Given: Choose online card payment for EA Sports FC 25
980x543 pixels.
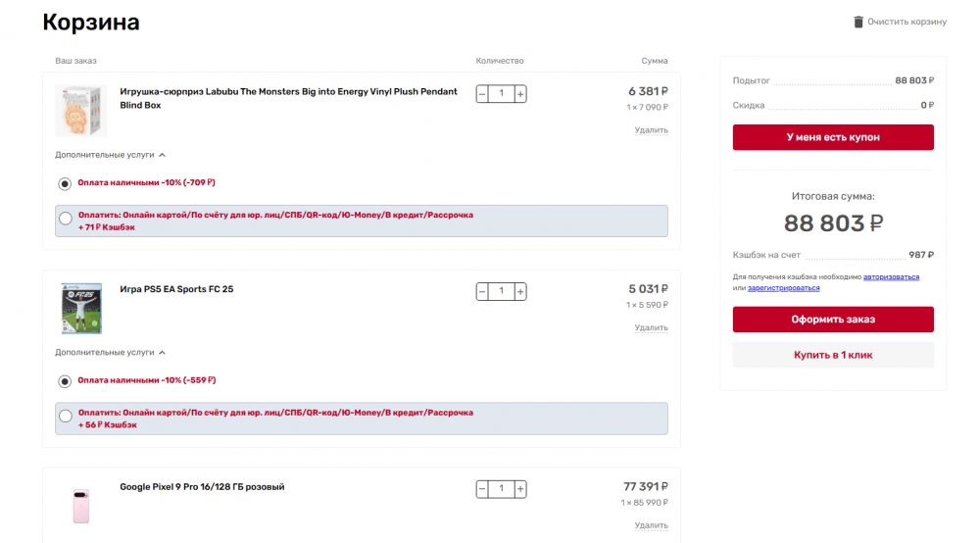Looking at the screenshot, I should point(65,417).
